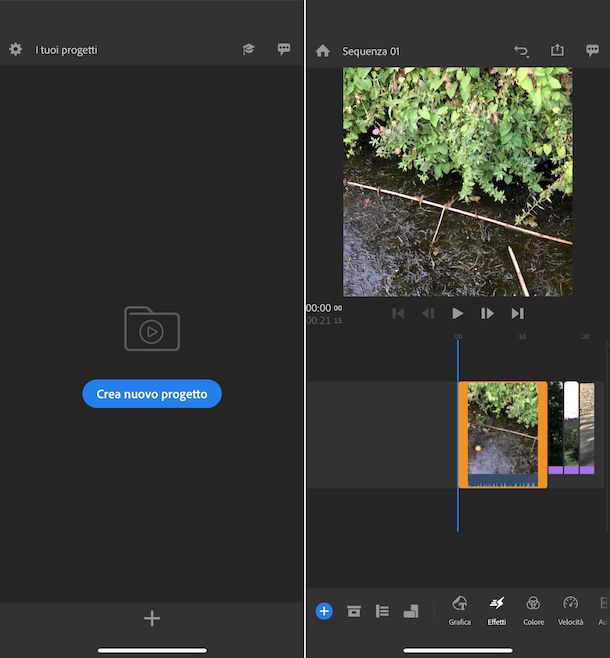Open Effetti tool
The height and width of the screenshot is (658, 610).
497,611
